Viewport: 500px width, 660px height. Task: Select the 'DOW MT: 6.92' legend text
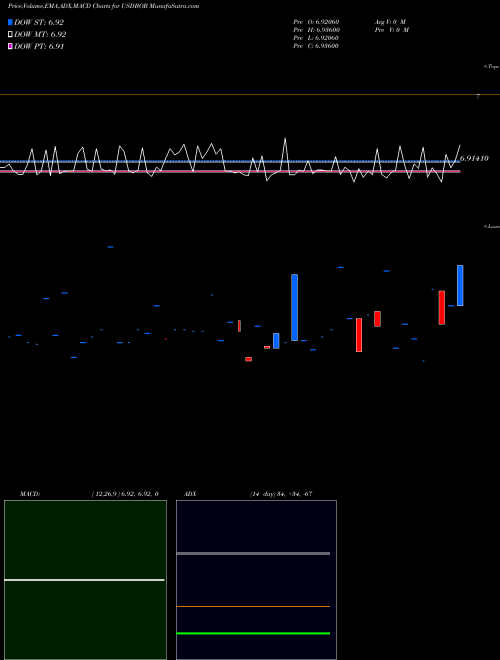coord(40,35)
